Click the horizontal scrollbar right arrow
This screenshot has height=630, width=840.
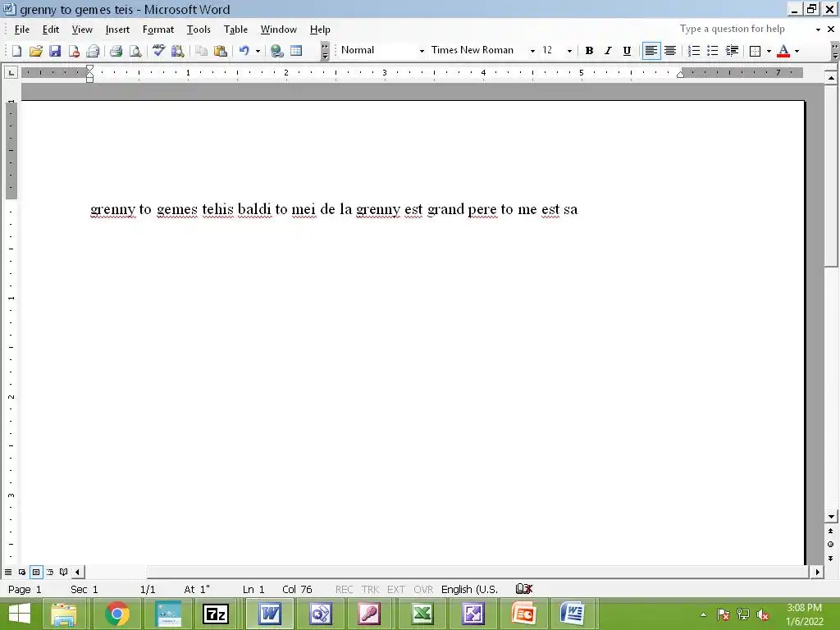pos(818,572)
